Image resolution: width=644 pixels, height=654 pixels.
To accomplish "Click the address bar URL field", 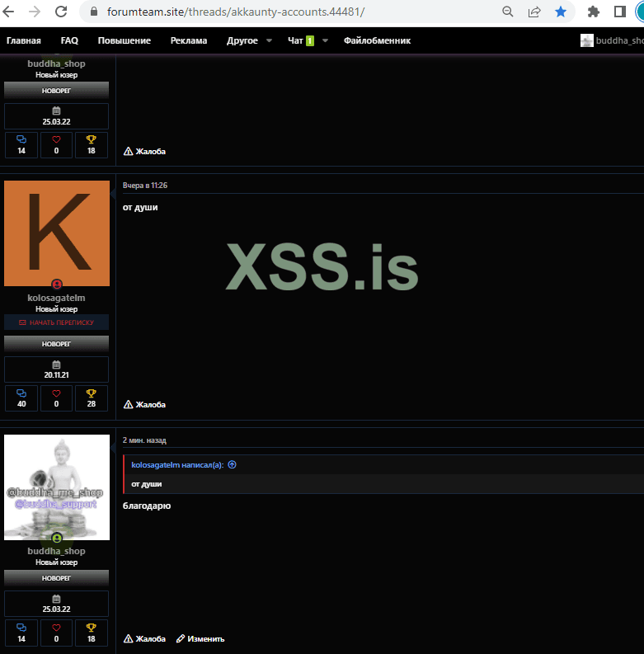I will [x=289, y=12].
